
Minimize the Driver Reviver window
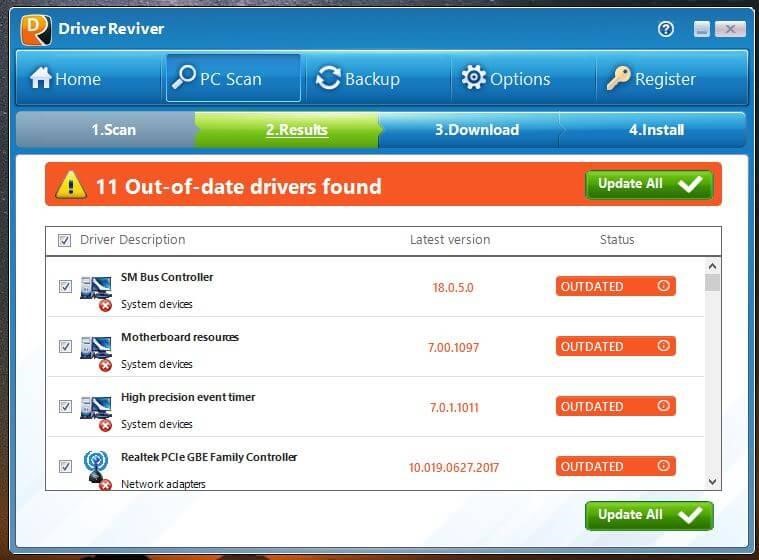click(x=701, y=29)
